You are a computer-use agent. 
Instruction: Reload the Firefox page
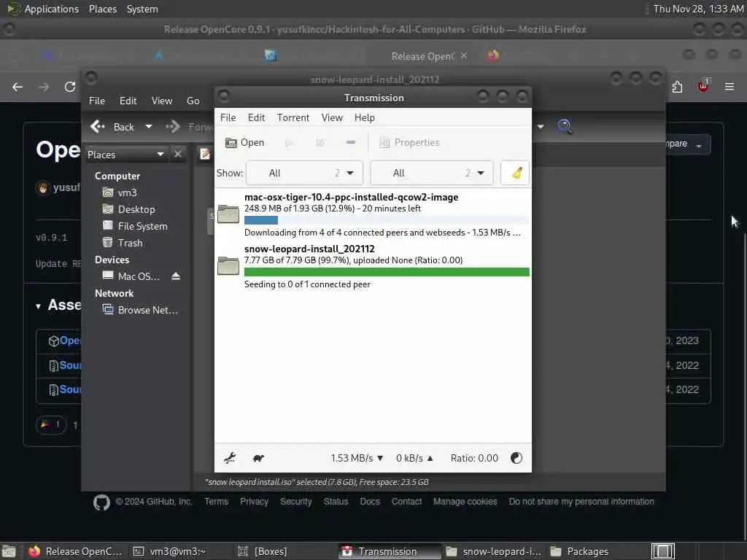coord(70,87)
